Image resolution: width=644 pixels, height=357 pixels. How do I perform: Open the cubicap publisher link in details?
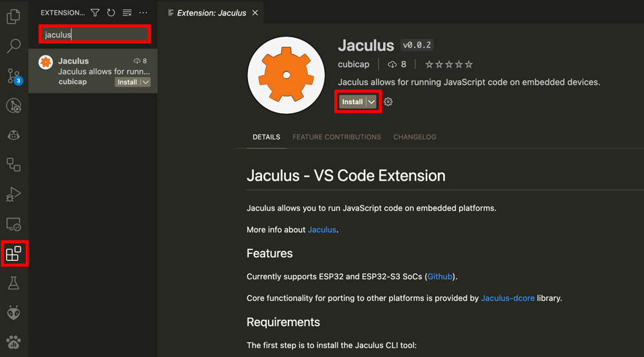354,64
